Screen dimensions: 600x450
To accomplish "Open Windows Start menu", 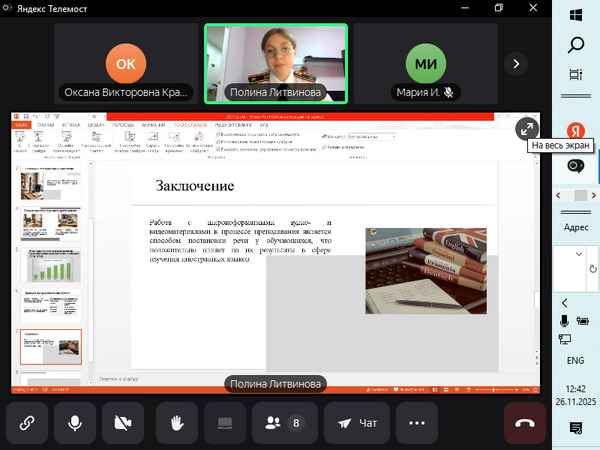I will [576, 15].
